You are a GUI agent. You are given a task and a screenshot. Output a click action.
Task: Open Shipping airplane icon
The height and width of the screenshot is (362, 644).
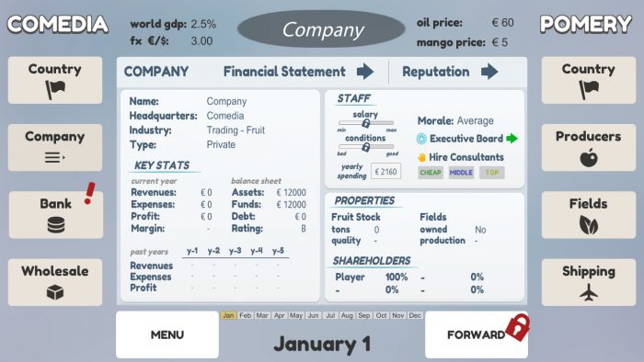(589, 292)
